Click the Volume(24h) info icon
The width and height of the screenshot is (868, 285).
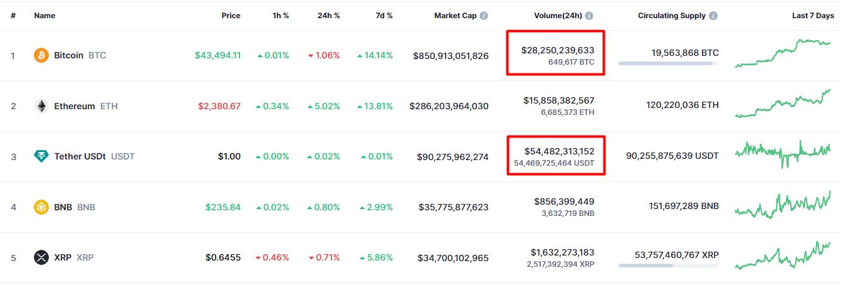pyautogui.click(x=589, y=16)
